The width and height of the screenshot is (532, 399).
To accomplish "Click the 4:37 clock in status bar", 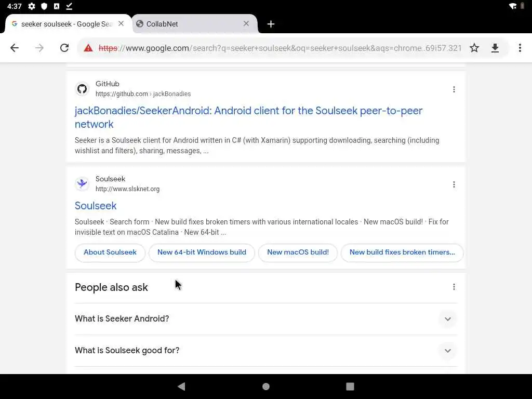I will [14, 6].
